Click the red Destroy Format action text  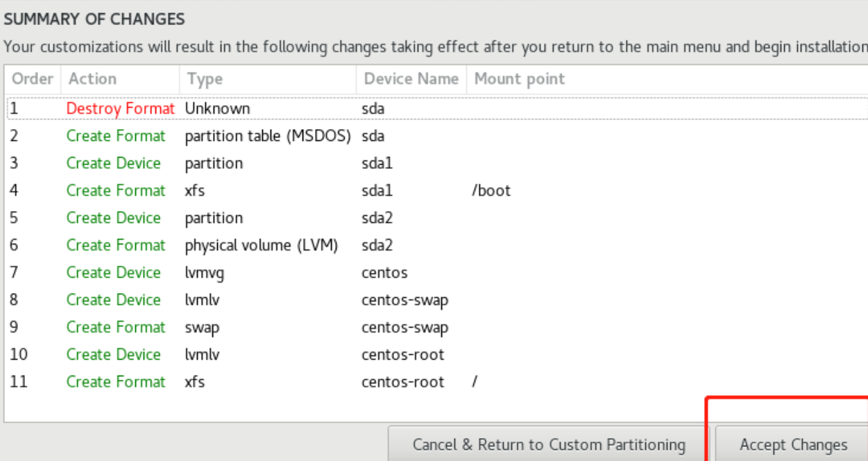tap(121, 109)
